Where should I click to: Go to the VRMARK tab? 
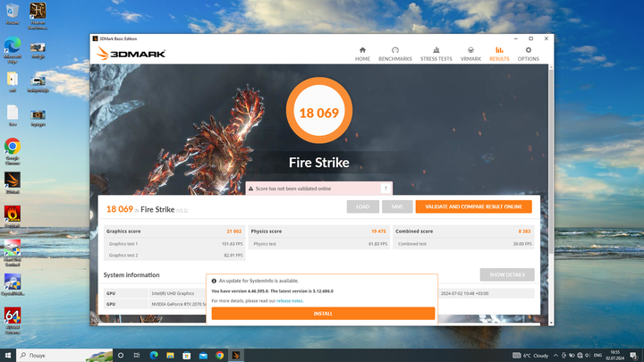tap(470, 54)
